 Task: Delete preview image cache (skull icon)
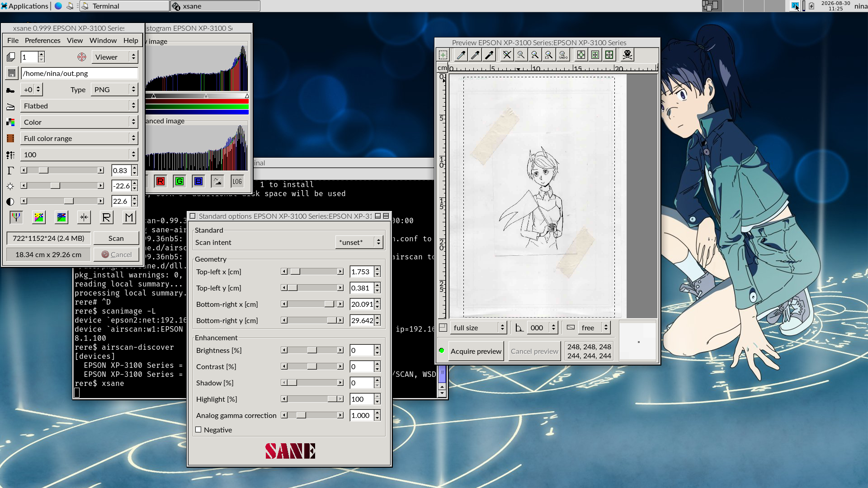[x=627, y=55]
